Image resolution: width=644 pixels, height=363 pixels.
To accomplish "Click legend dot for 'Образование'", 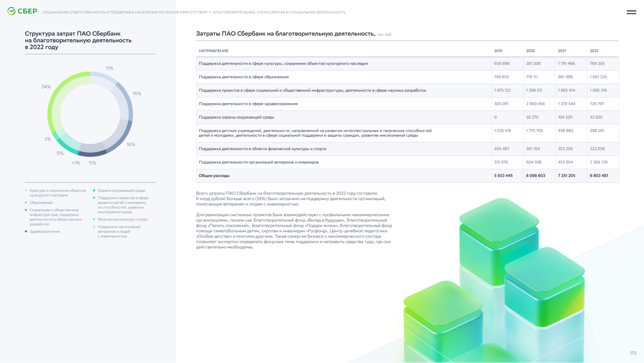I will [x=26, y=203].
